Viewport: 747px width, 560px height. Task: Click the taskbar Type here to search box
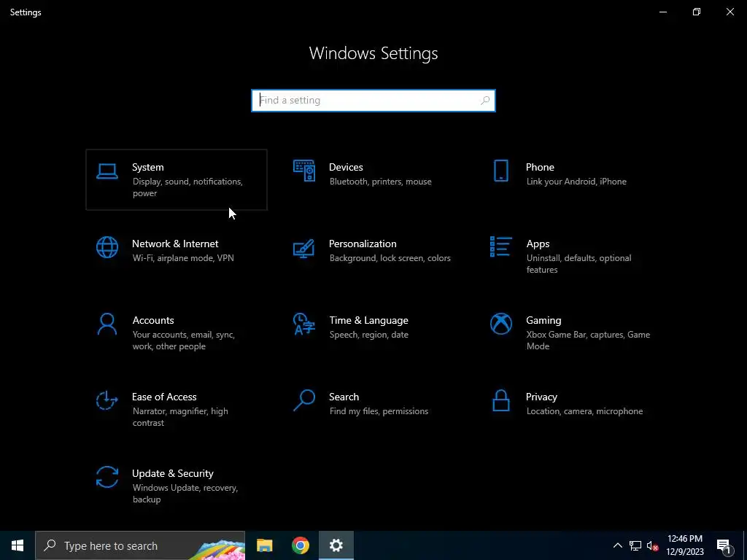(140, 545)
